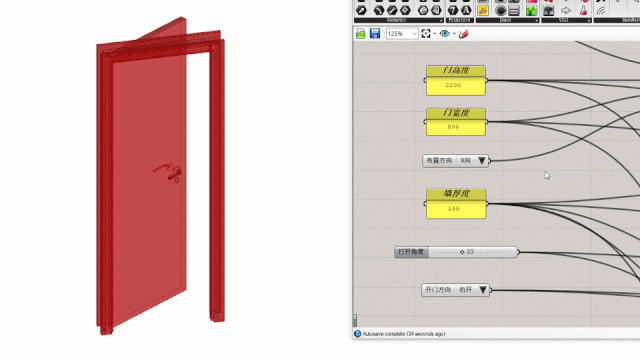Click the input grip of the 门高度 panel
The height and width of the screenshot is (360, 640).
tap(425, 80)
